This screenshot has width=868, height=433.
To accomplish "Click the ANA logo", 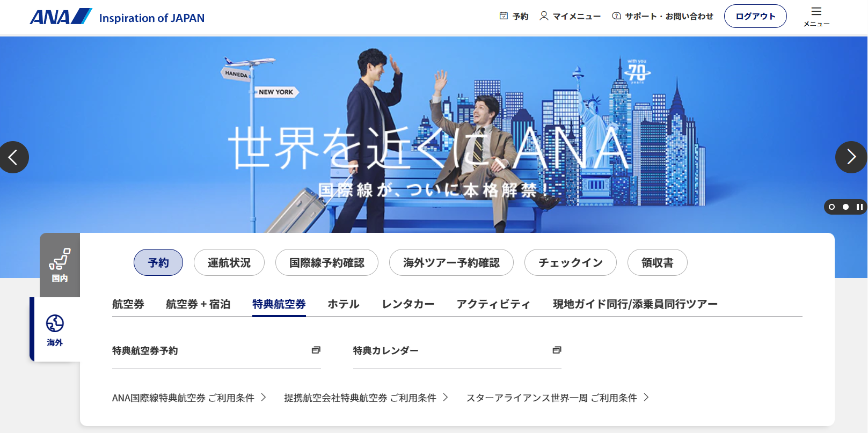I will (x=61, y=17).
